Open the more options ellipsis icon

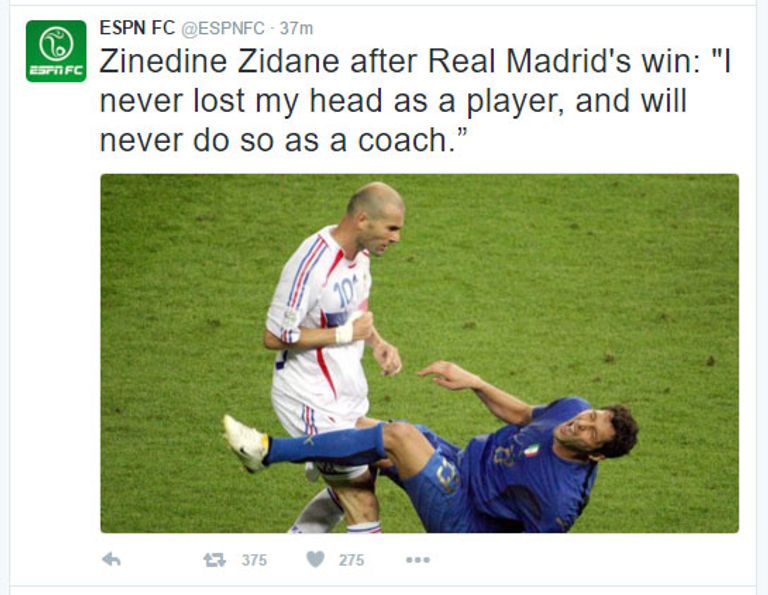coord(418,560)
